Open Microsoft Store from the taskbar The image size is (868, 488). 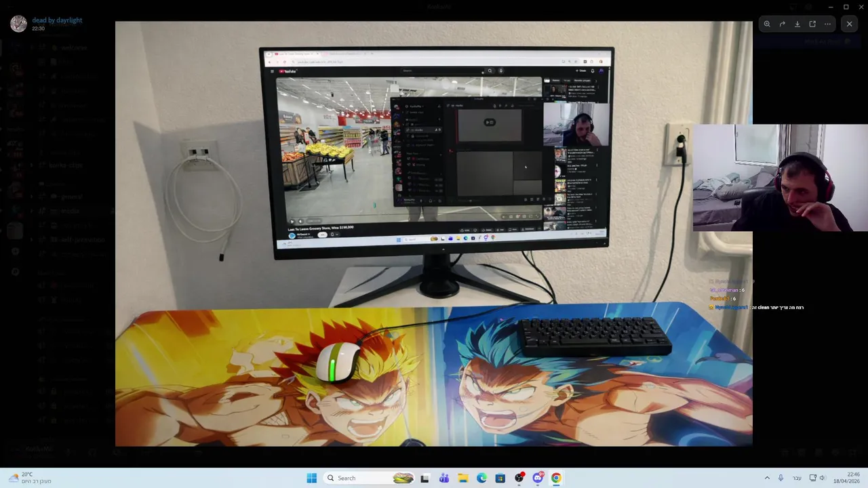(x=500, y=478)
